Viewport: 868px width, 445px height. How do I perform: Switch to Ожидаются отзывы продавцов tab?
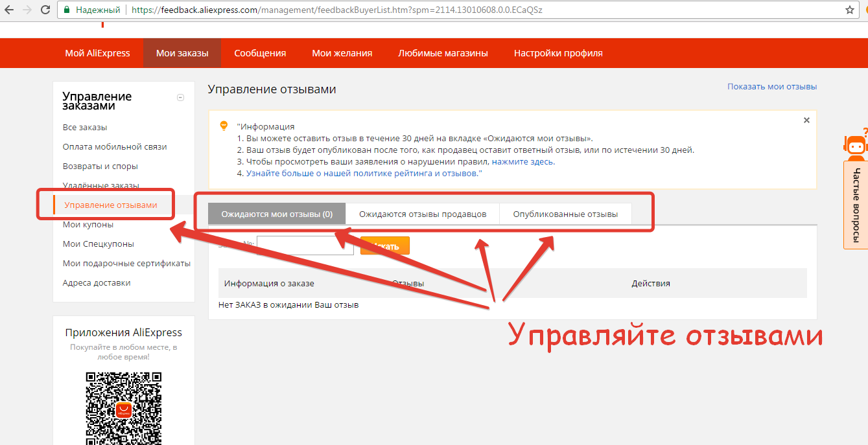pyautogui.click(x=423, y=214)
